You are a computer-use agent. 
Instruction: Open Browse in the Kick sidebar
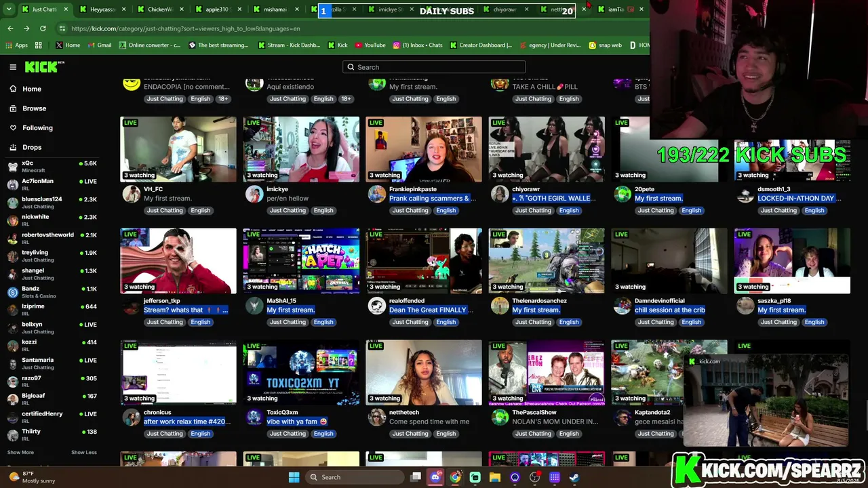[x=35, y=108]
